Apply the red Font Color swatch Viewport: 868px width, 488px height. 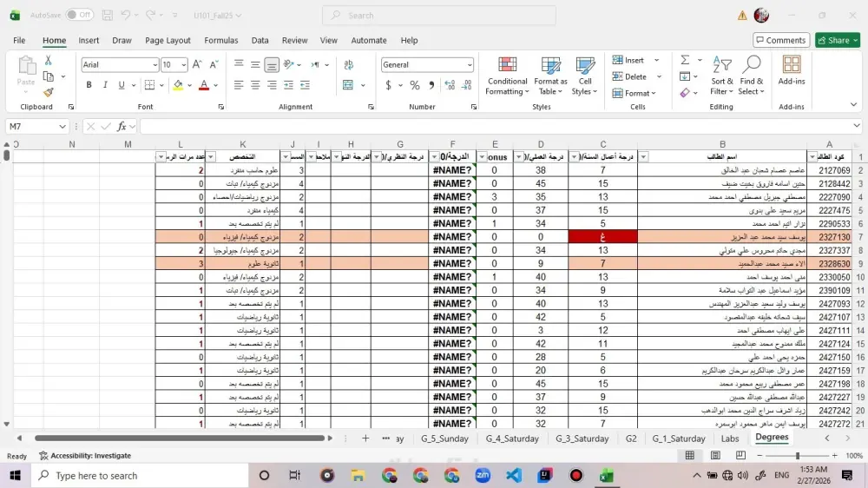(204, 85)
